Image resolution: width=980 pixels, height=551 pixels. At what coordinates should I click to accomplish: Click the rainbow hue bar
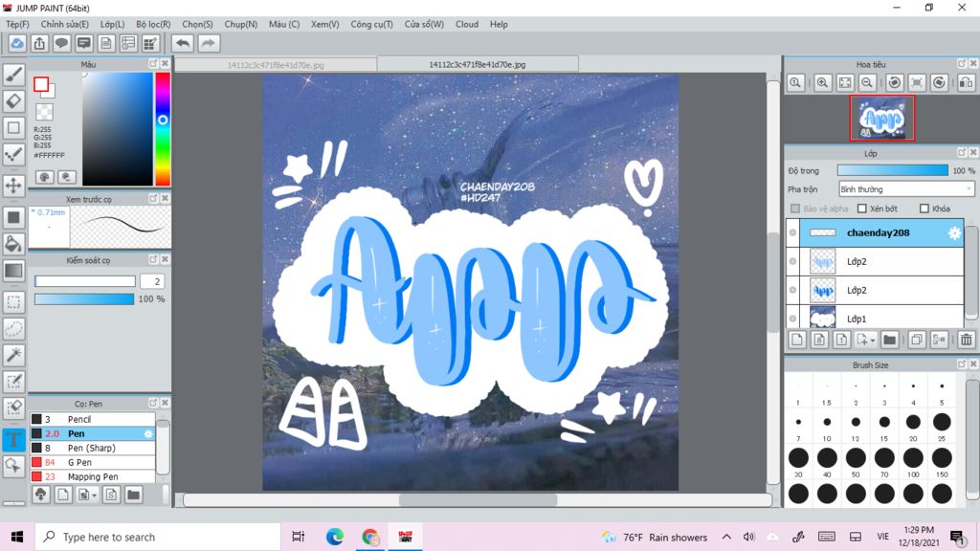pos(163,129)
